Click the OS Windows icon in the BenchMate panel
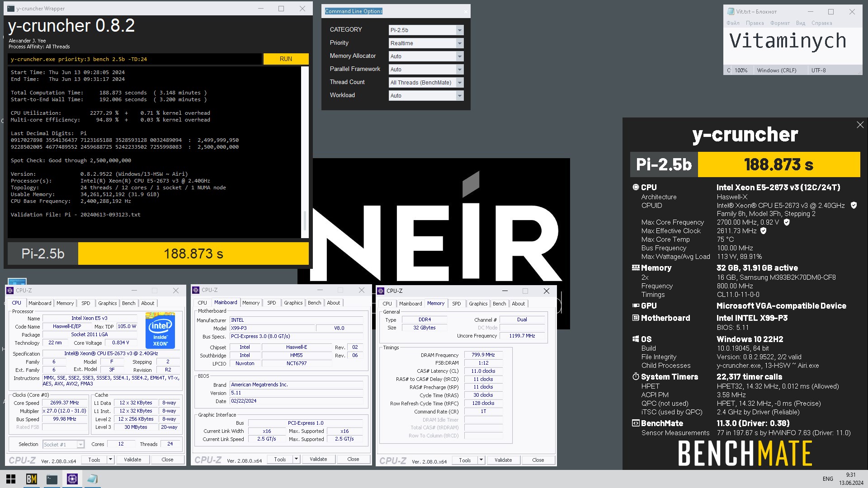This screenshot has width=868, height=488. tap(636, 339)
